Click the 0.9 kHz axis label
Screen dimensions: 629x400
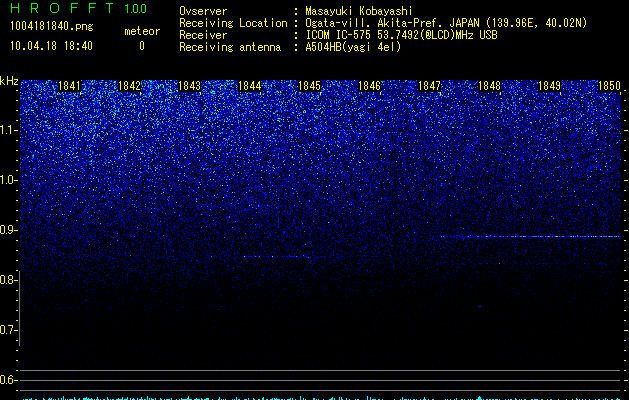coord(8,230)
